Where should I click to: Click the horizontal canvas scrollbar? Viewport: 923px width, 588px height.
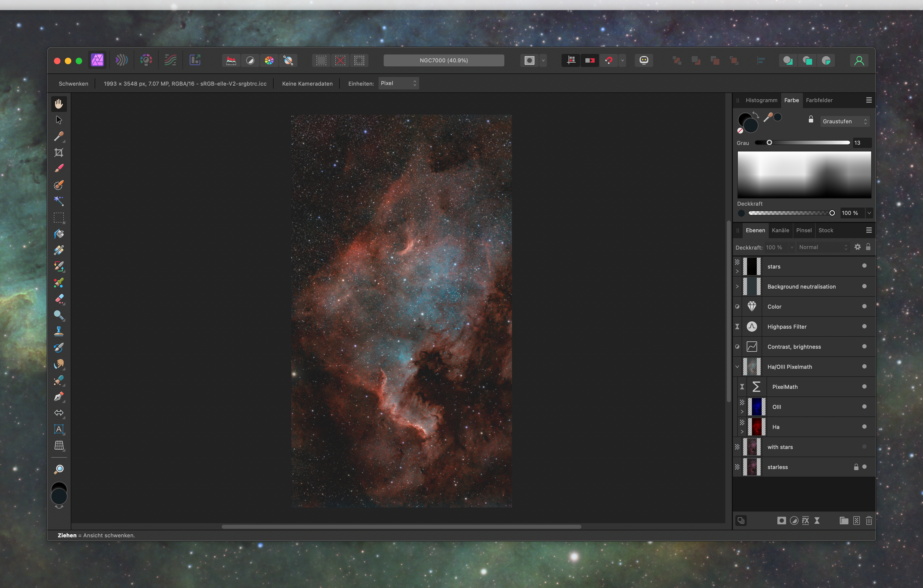point(401,526)
